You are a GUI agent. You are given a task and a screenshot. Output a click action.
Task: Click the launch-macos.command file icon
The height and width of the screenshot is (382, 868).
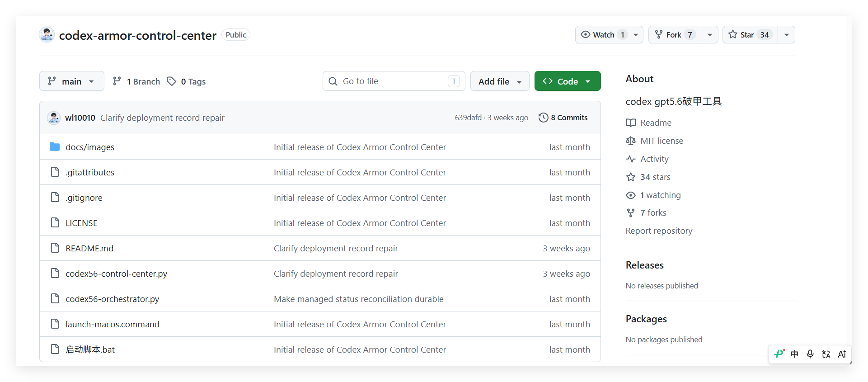point(55,324)
